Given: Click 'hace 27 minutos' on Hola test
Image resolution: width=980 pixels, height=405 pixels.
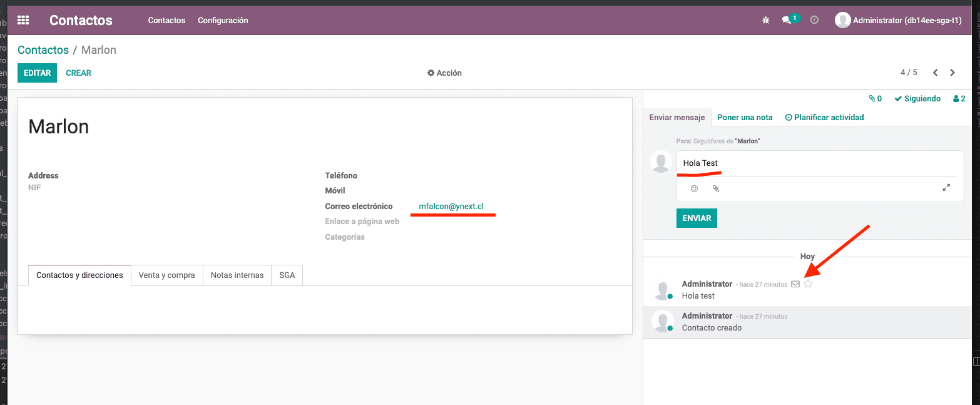Looking at the screenshot, I should tap(763, 284).
